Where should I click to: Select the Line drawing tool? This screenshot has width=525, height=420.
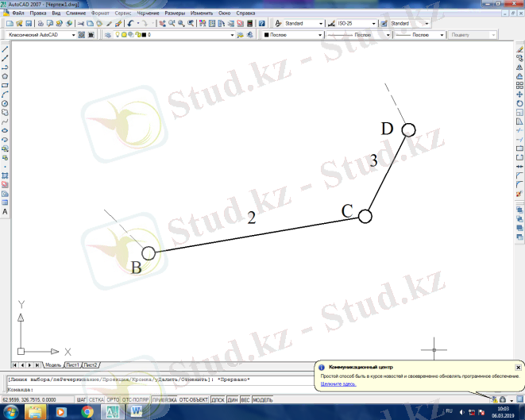(x=5, y=49)
